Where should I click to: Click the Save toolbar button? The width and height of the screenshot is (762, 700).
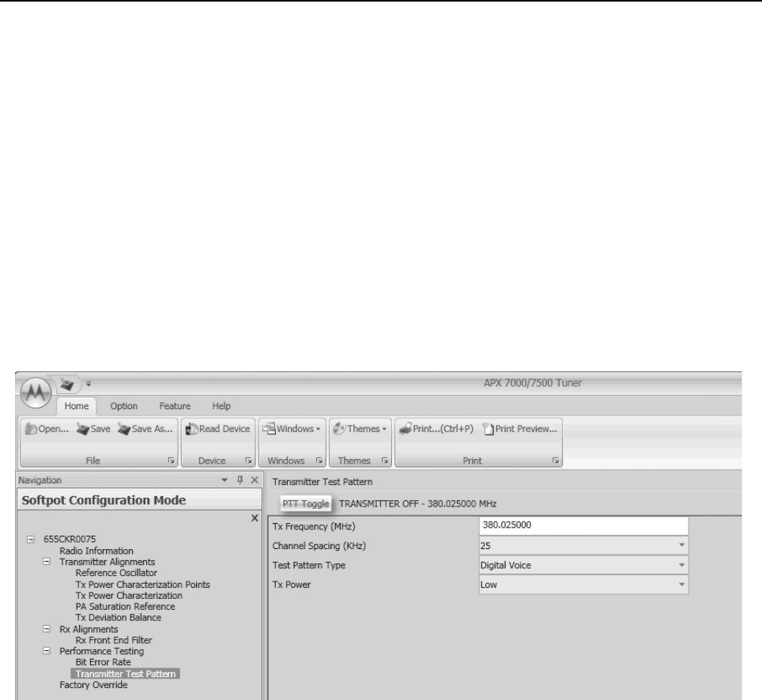93,429
